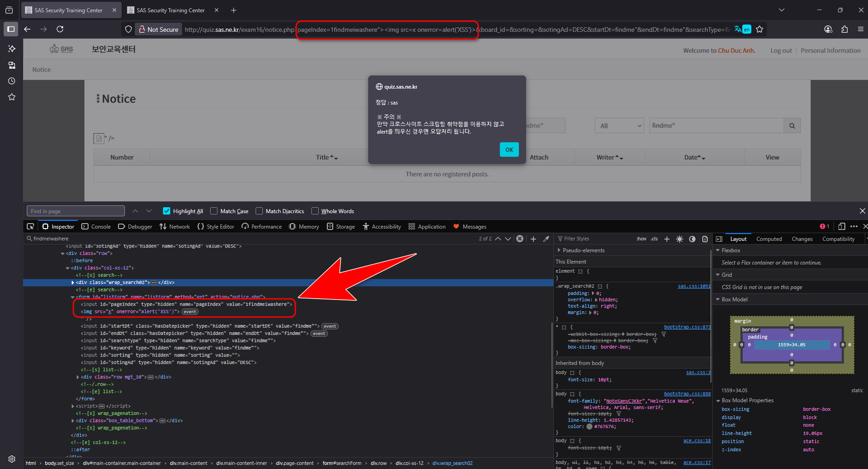Image resolution: width=868 pixels, height=469 pixels.
Task: Click the search magnifier button on Notice page
Action: pos(792,126)
